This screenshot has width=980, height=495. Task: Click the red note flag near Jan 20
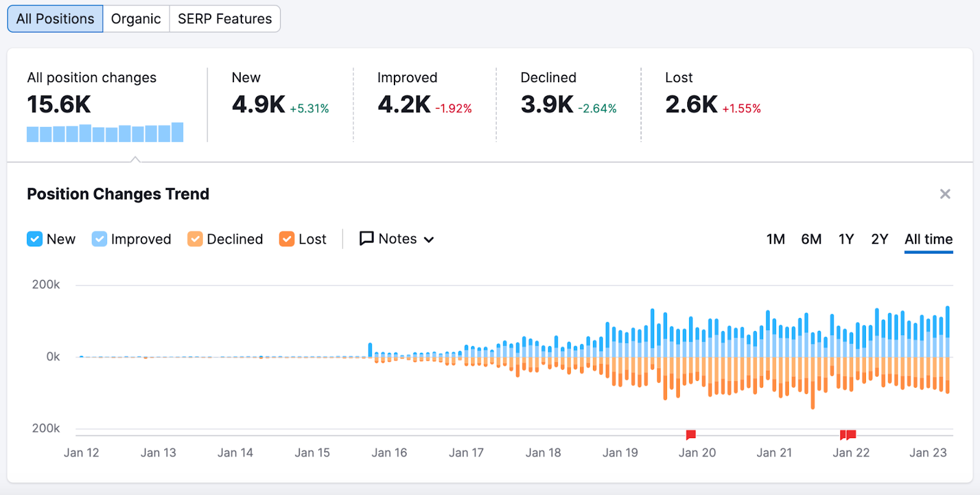tap(691, 435)
